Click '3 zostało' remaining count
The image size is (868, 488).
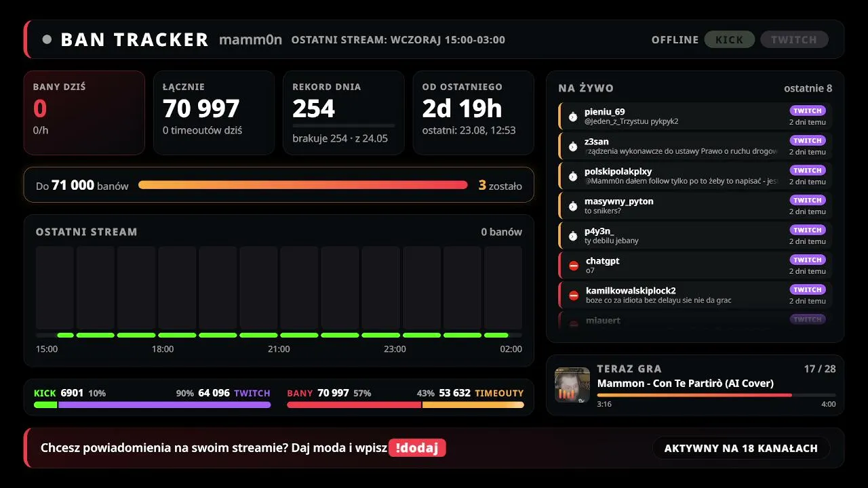pyautogui.click(x=500, y=185)
